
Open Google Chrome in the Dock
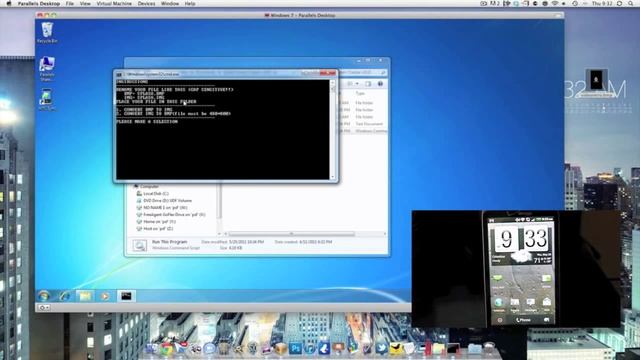(x=167, y=349)
